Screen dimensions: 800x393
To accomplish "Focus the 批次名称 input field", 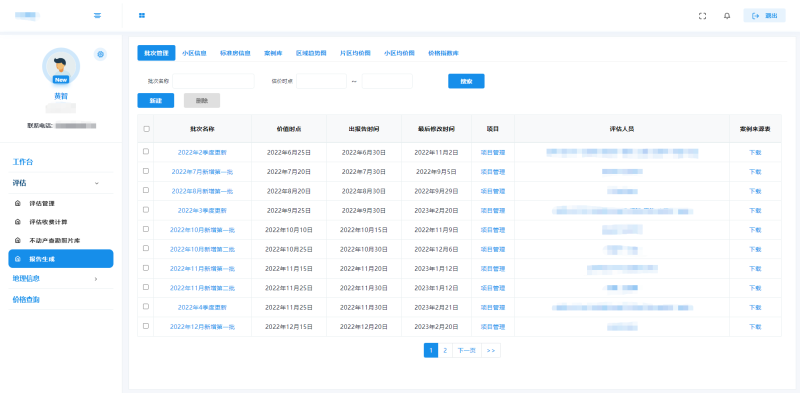I will tap(213, 81).
